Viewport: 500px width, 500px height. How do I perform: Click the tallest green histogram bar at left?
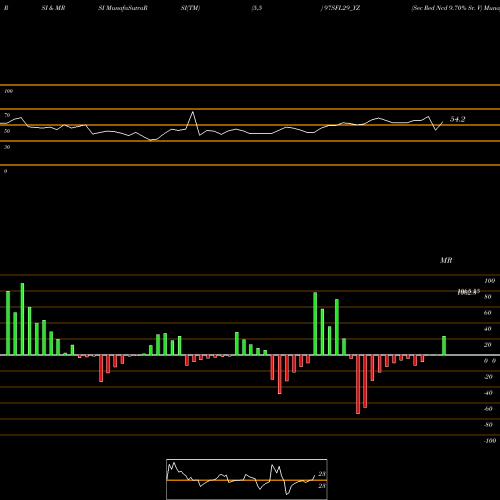pyautogui.click(x=22, y=319)
